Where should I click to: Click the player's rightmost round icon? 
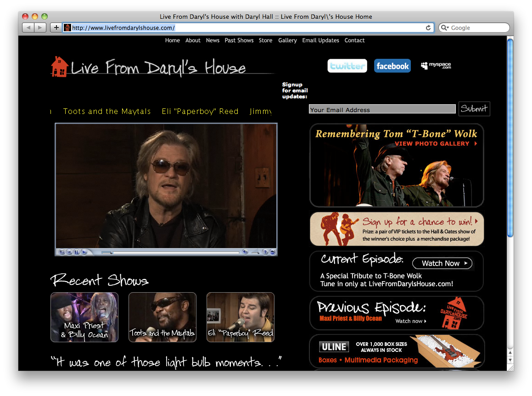click(273, 252)
